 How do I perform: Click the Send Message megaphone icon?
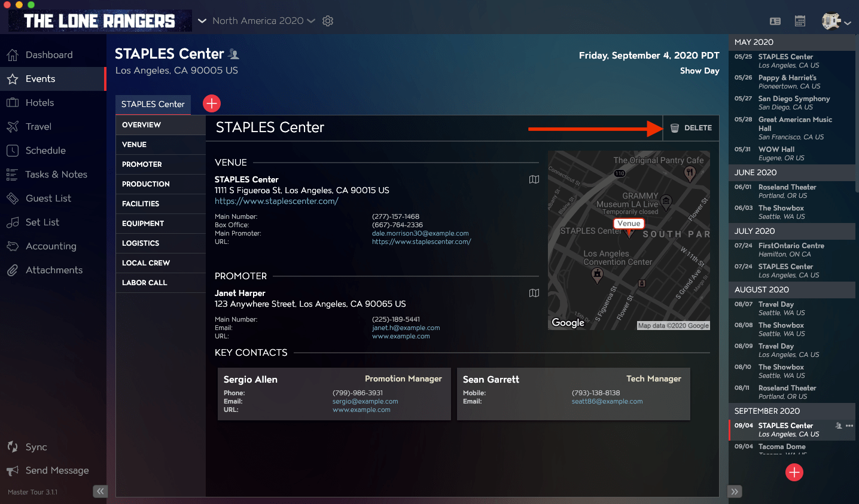click(12, 471)
